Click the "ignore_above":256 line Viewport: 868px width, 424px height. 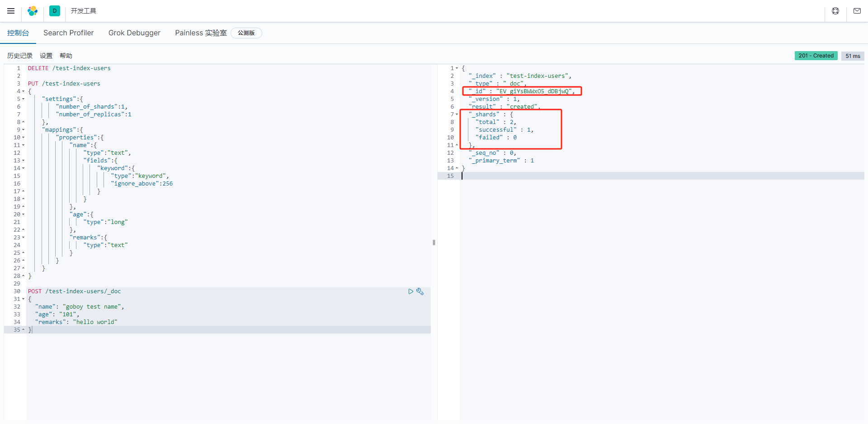[142, 184]
